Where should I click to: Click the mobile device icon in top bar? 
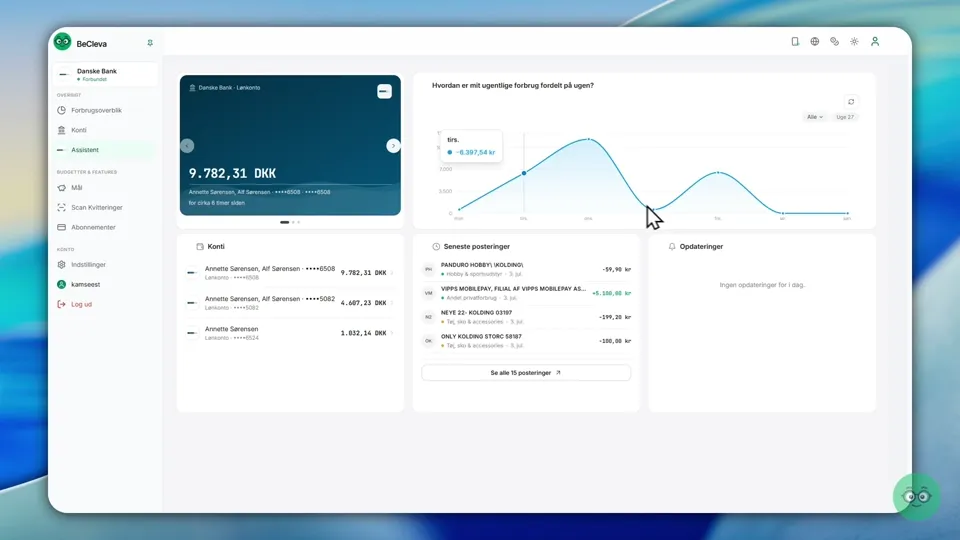[795, 42]
